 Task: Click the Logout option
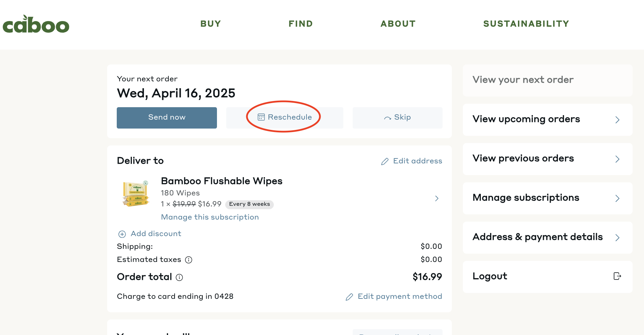click(x=548, y=277)
